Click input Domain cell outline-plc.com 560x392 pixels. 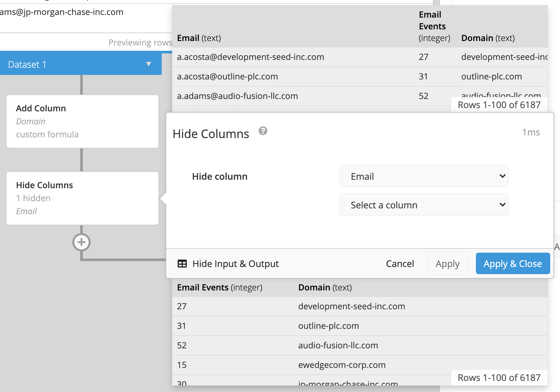(492, 77)
